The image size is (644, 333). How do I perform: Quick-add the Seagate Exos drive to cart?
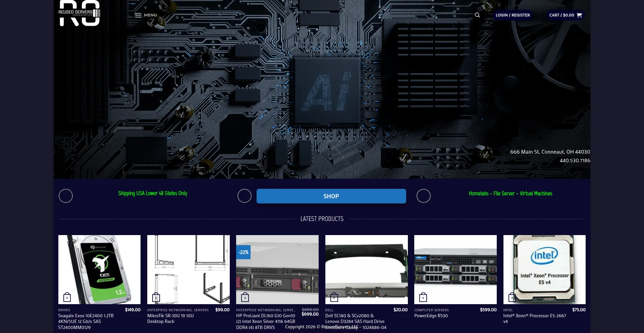67,297
